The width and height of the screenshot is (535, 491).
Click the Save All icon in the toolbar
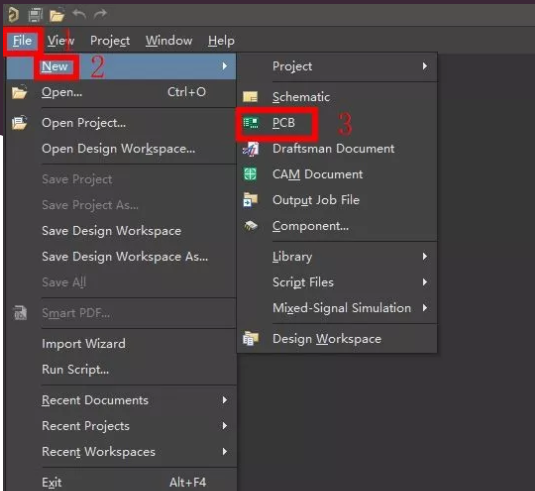(x=35, y=15)
